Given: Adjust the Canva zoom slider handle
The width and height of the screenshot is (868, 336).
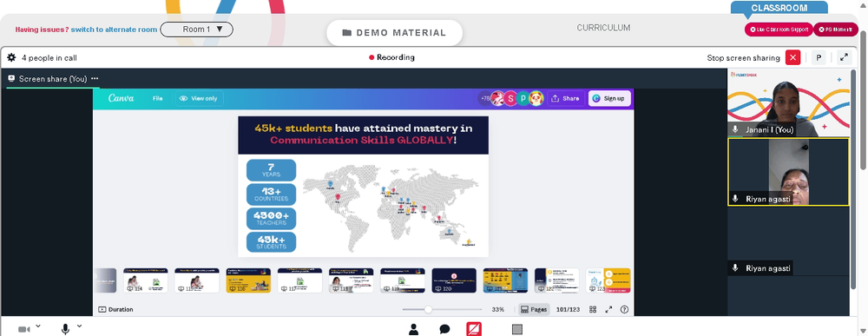Looking at the screenshot, I should [x=428, y=309].
